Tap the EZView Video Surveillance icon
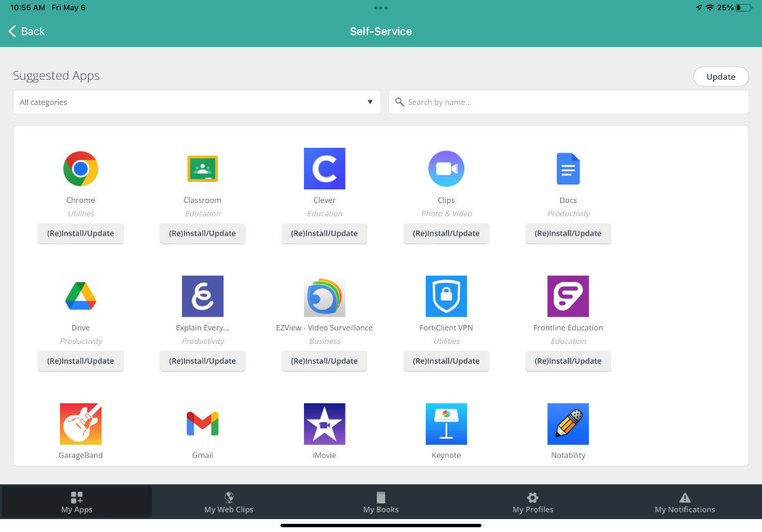The image size is (762, 532). coord(324,296)
